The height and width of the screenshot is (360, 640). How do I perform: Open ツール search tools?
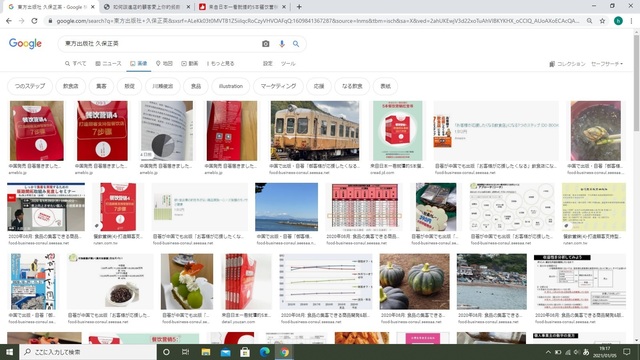pos(288,64)
